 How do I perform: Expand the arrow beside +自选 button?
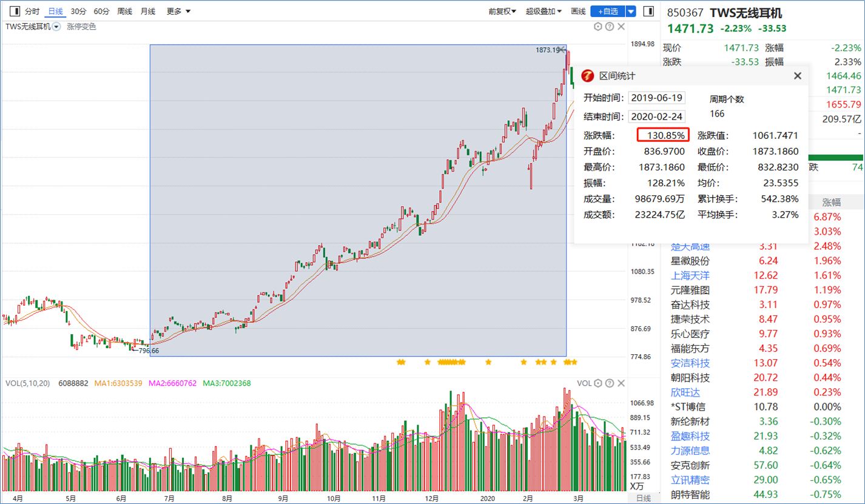click(x=631, y=11)
